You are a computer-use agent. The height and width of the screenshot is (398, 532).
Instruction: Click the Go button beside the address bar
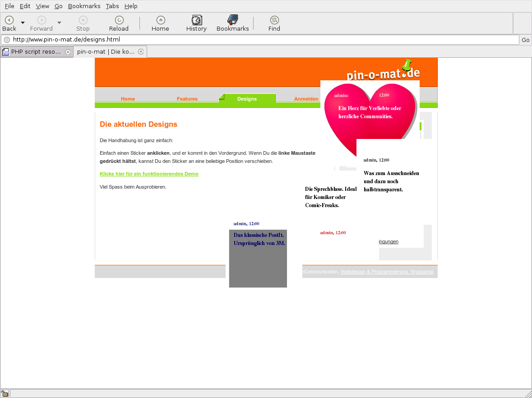pyautogui.click(x=525, y=40)
